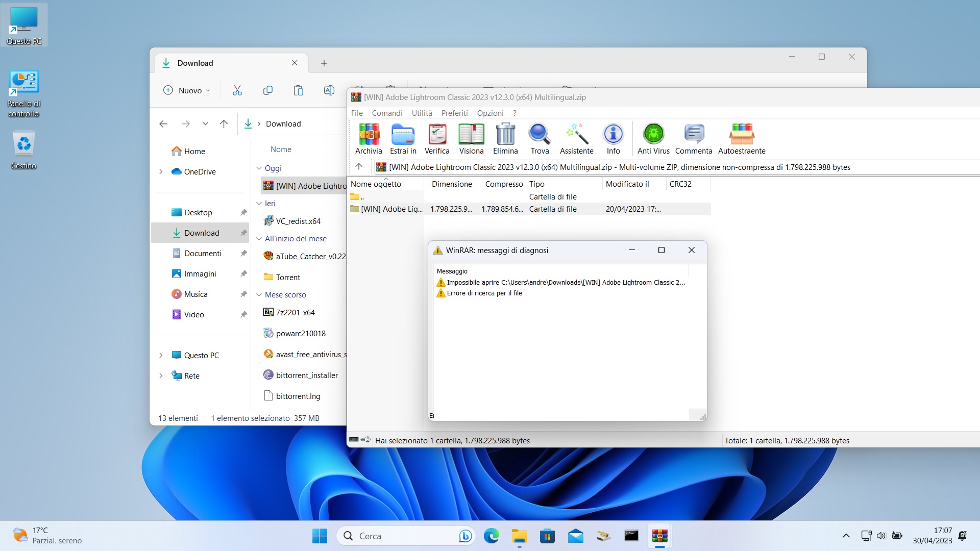Select the Download tab in Explorer
The image size is (980, 551).
tap(231, 63)
